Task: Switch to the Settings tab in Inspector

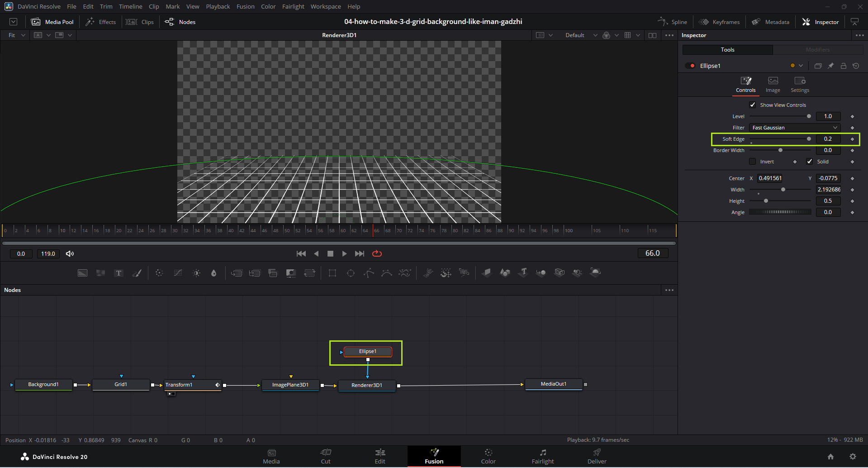Action: click(800, 84)
